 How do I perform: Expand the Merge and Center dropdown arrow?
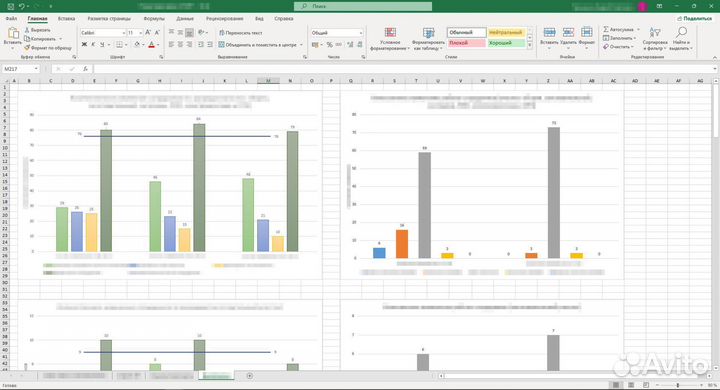(302, 45)
